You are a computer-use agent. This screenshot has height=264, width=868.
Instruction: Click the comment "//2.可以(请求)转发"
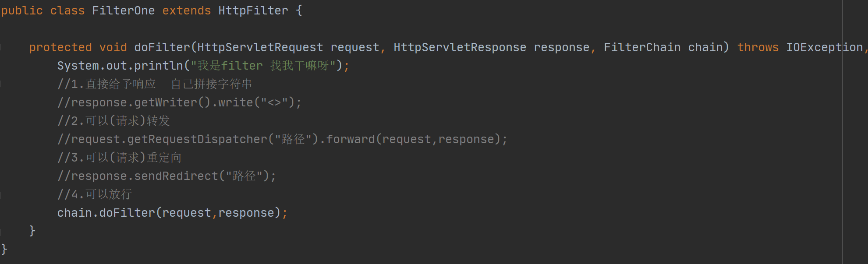point(113,121)
